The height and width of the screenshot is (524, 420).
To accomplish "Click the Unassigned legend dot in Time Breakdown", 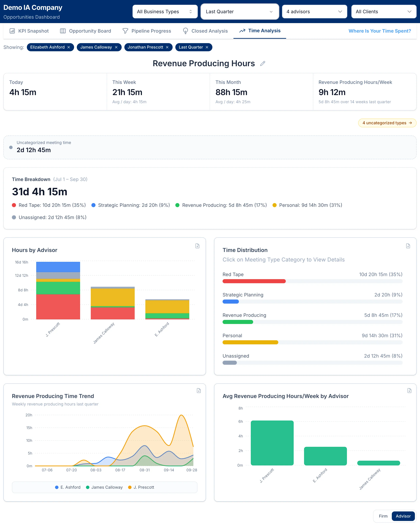I will [14, 217].
